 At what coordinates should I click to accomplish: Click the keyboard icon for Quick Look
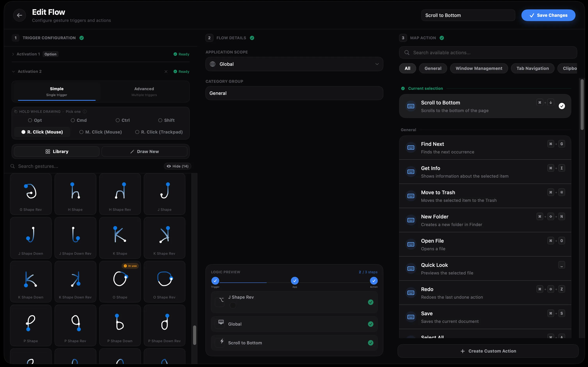pos(411,268)
